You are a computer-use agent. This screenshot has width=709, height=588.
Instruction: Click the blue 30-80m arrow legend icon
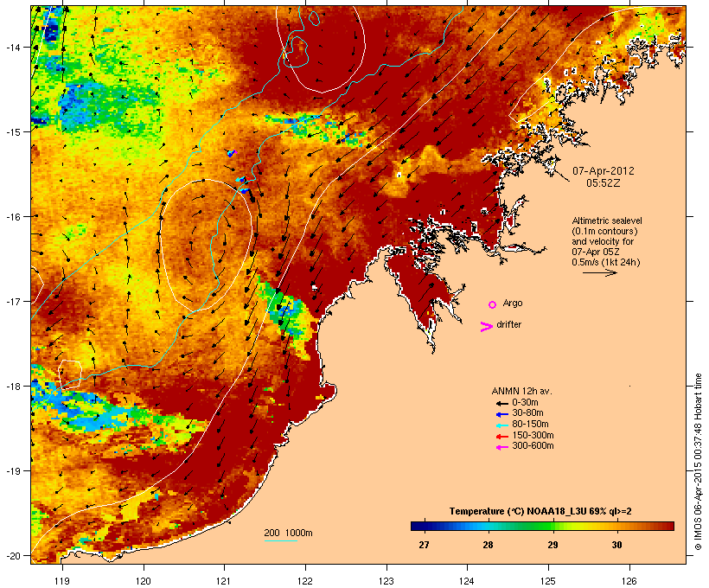[501, 414]
